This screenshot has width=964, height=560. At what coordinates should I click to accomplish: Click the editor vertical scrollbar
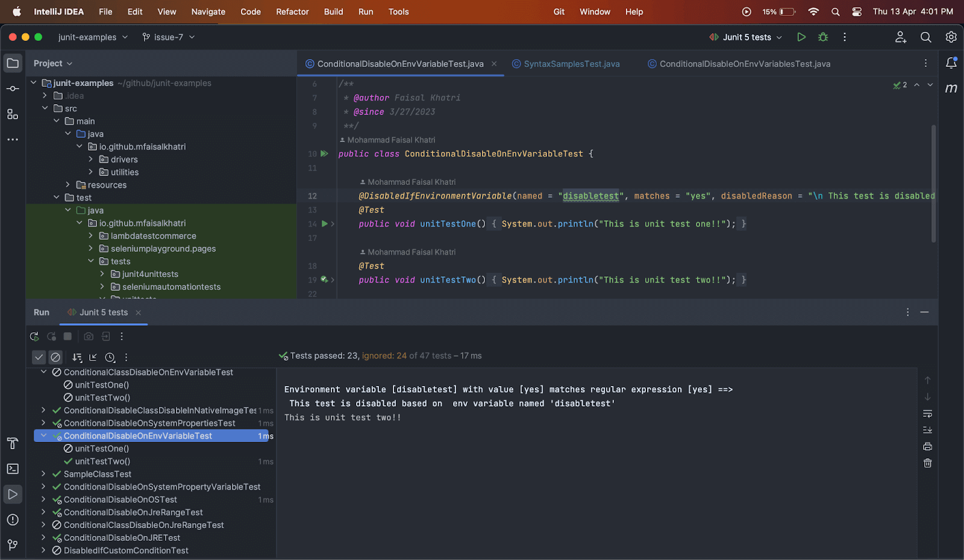(x=933, y=184)
